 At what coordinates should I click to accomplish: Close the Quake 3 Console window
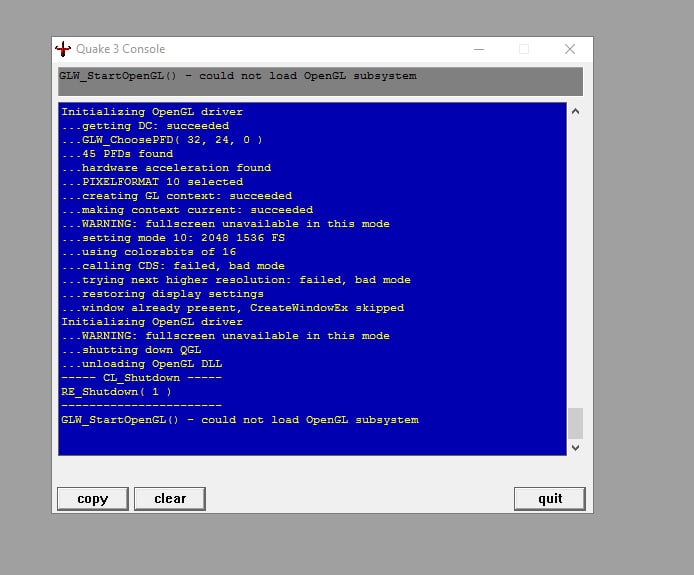(570, 49)
